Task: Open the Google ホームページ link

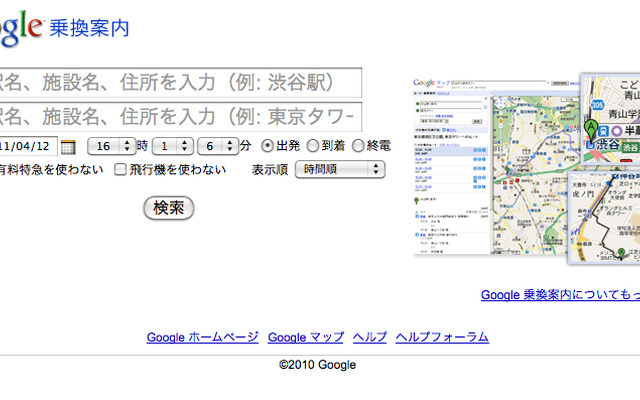Action: coord(202,337)
